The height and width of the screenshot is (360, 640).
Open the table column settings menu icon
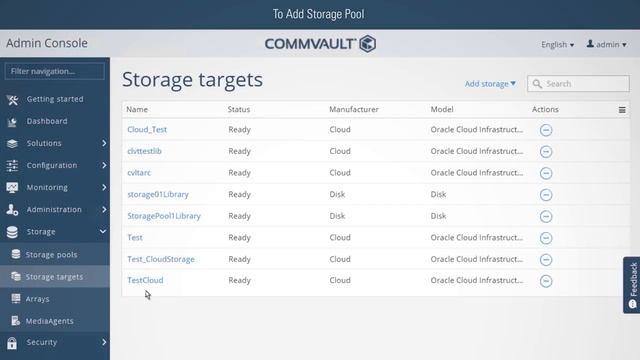[622, 110]
